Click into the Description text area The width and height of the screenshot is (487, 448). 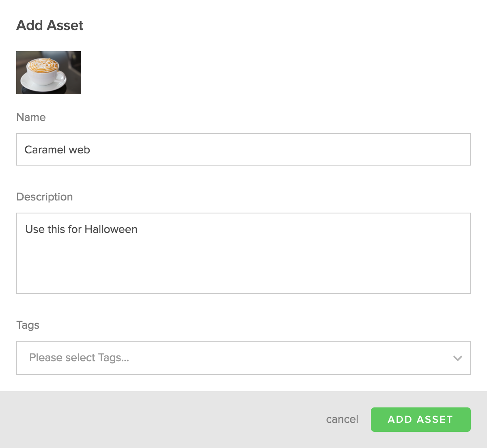click(x=243, y=253)
